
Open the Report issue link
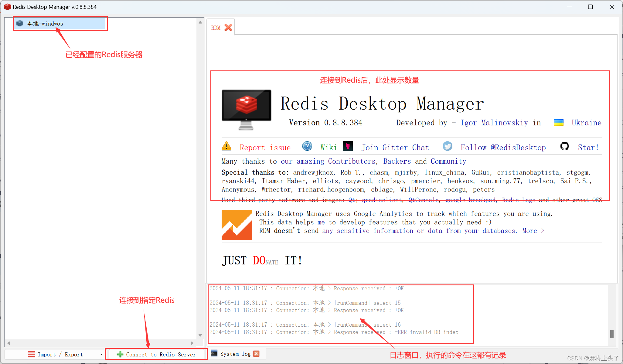click(265, 148)
